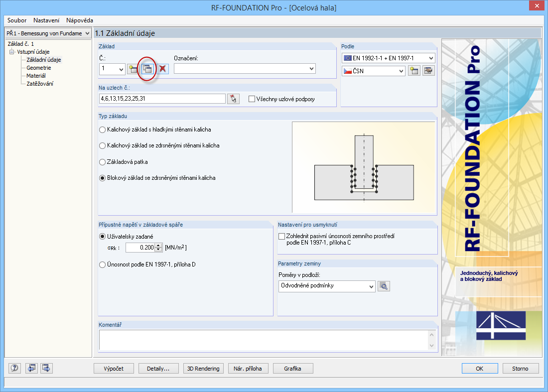
Task: Click the σRk value input field
Action: [140, 248]
